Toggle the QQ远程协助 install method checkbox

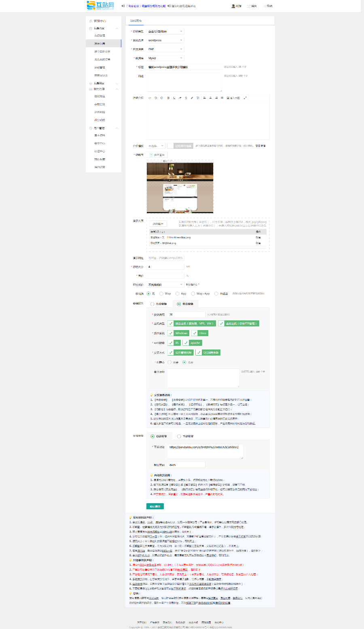[x=208, y=352]
